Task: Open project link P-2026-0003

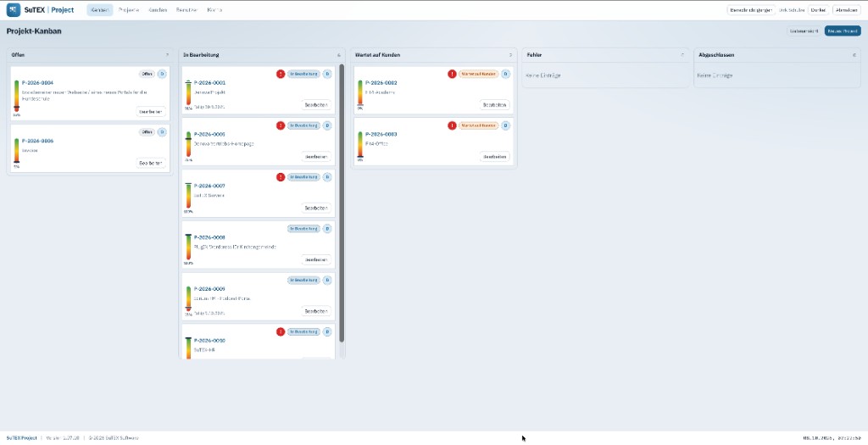Action: point(381,135)
